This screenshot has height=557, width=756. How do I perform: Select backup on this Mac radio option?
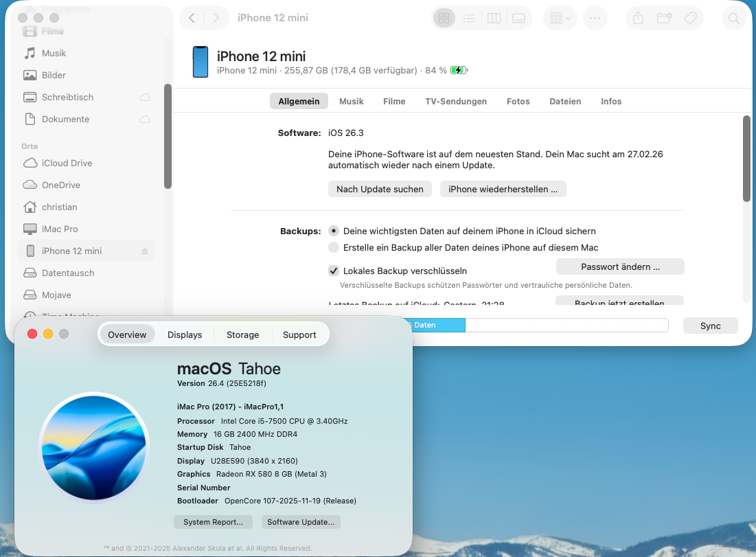334,247
